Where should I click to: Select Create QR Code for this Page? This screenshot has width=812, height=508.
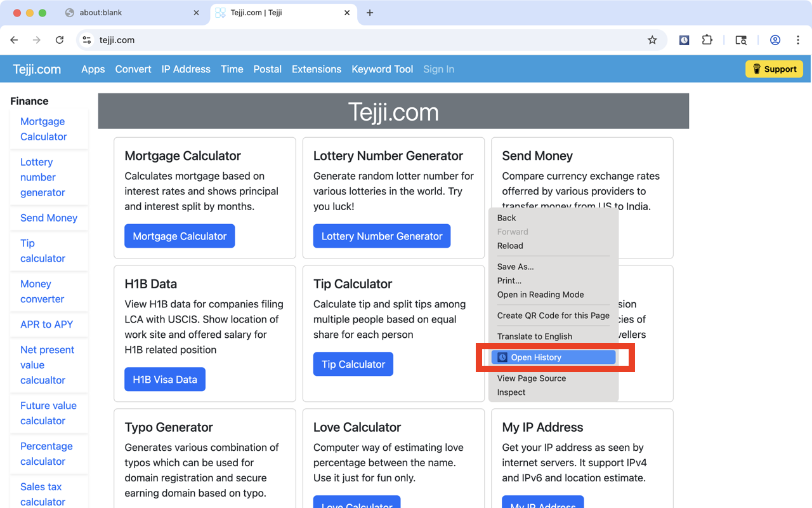tap(553, 316)
